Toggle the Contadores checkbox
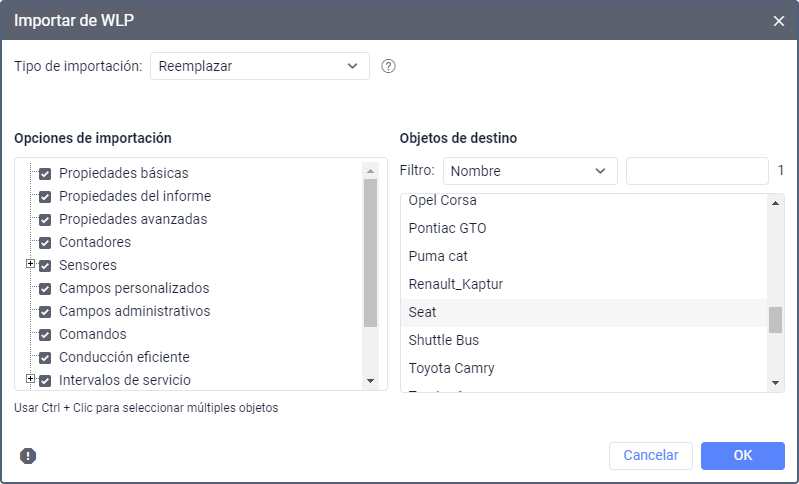799x484 pixels. (45, 242)
